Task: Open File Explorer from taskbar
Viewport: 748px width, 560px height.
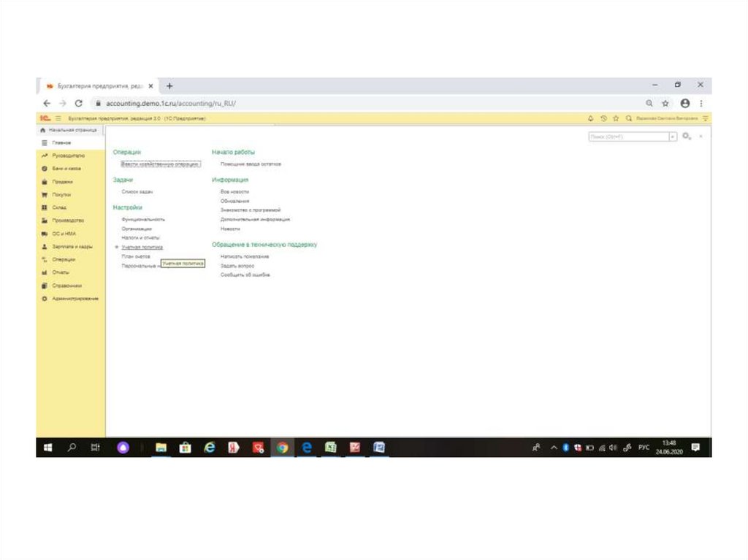Action: [161, 448]
